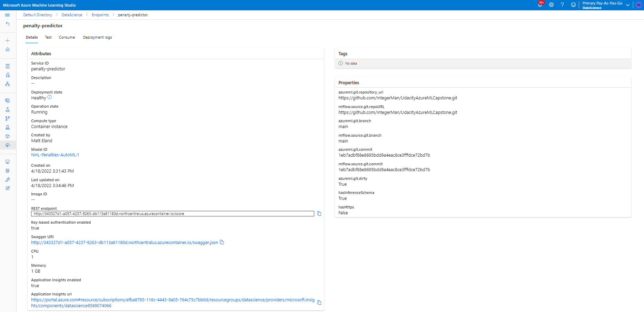This screenshot has height=312, width=644.
Task: Click the '1 GB' memory value
Action: pos(36,271)
